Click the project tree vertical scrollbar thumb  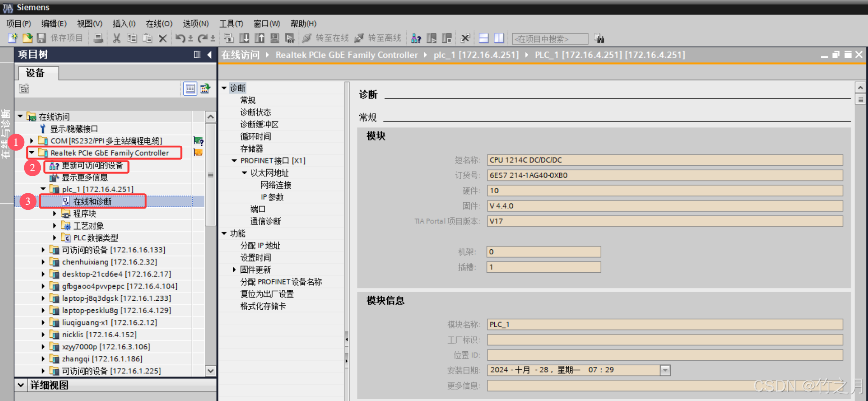(211, 175)
